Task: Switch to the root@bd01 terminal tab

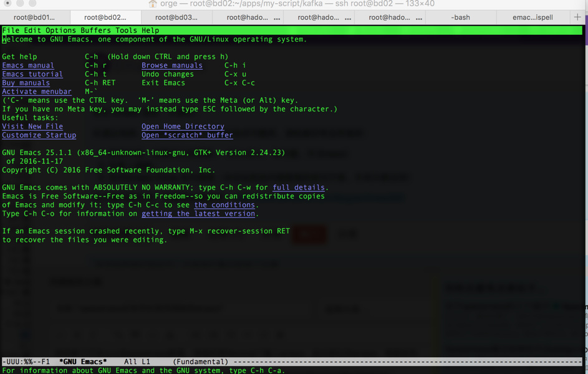Action: click(34, 17)
